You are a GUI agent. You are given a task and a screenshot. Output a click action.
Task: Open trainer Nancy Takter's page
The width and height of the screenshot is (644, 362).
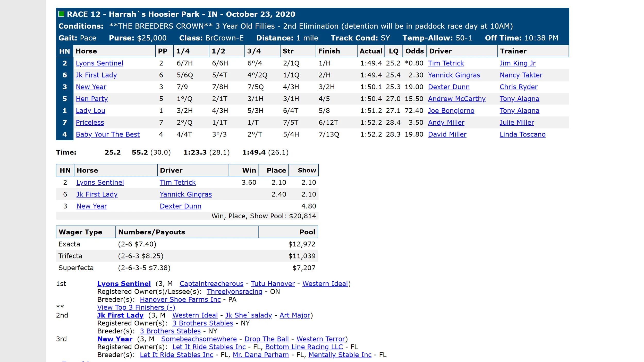pyautogui.click(x=521, y=75)
